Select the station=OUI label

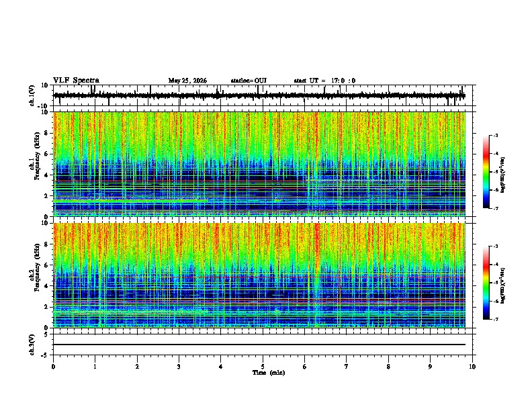click(x=249, y=81)
